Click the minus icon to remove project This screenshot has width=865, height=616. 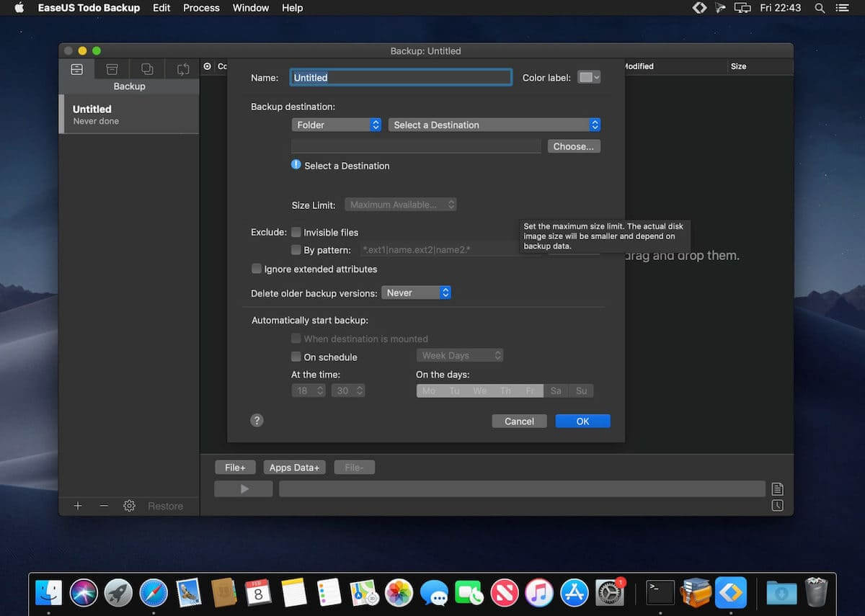pyautogui.click(x=104, y=506)
